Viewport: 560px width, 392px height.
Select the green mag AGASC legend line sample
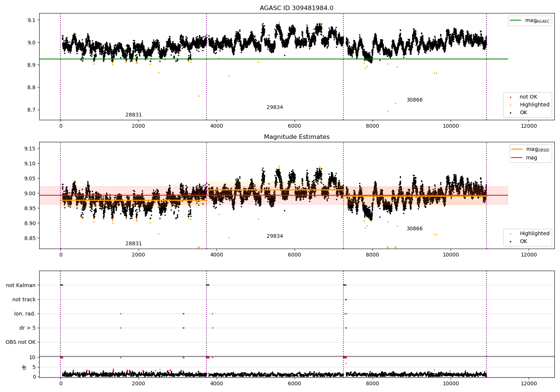point(516,21)
